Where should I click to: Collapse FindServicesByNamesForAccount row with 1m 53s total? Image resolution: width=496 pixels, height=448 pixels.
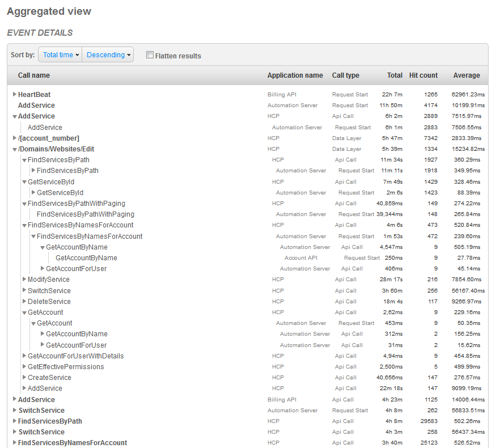[33, 236]
